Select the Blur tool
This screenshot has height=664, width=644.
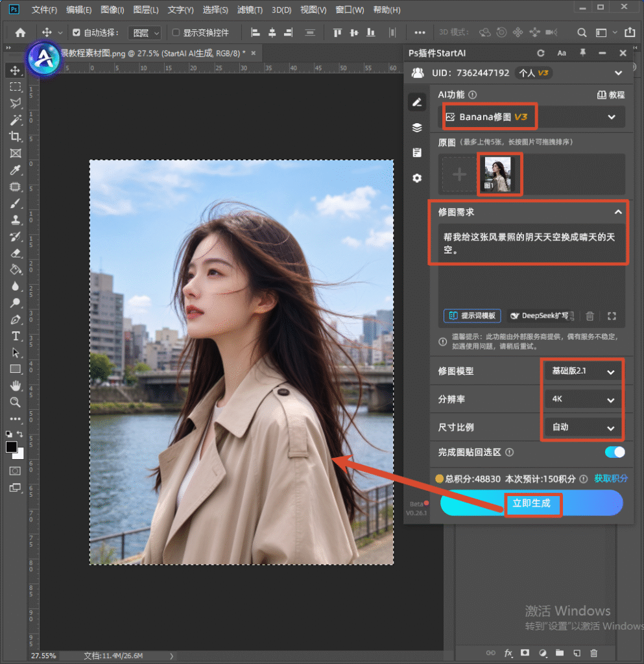pyautogui.click(x=16, y=286)
